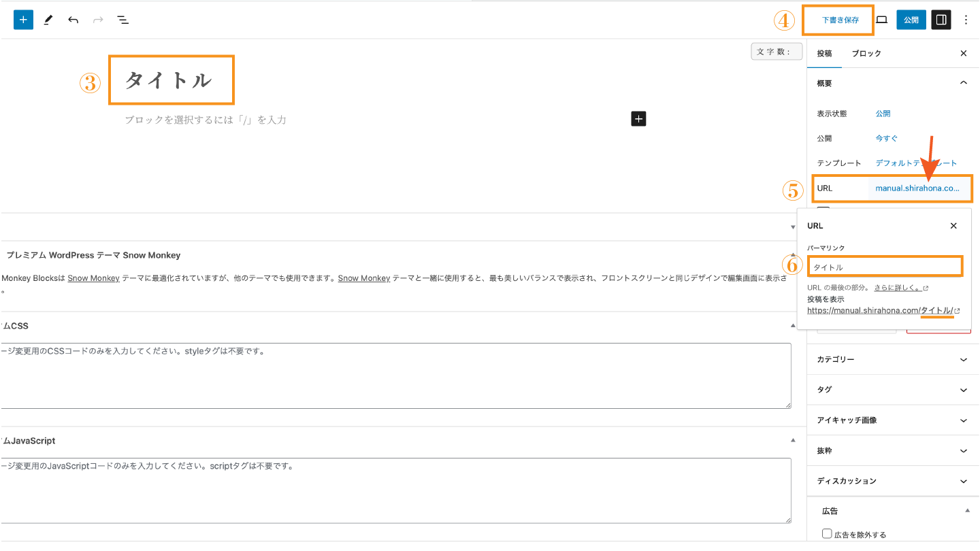Open the Document Overview list icon

(x=123, y=20)
